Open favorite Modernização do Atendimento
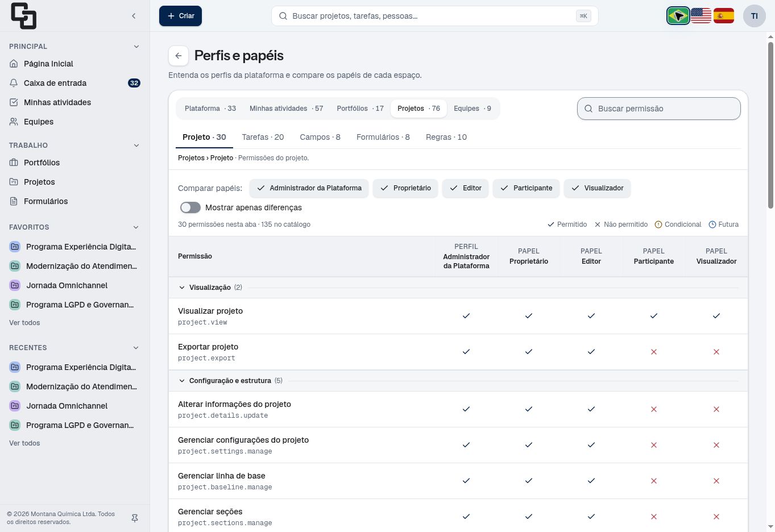 point(74,266)
